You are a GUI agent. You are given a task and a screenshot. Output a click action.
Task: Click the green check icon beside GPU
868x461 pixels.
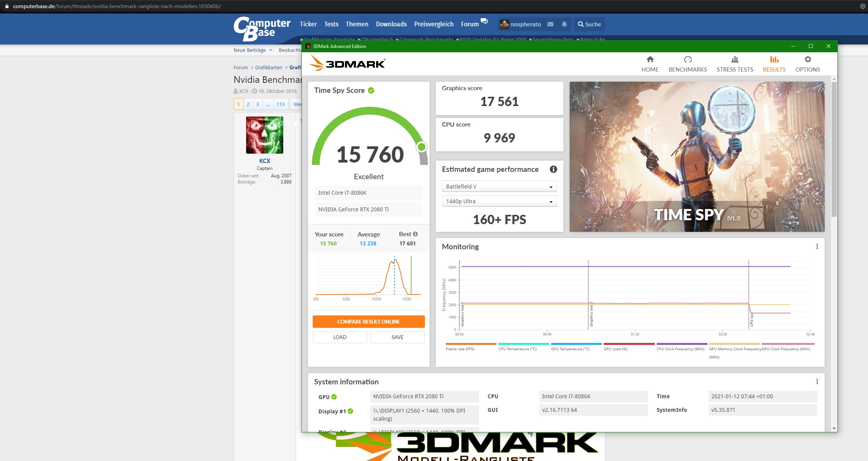pos(334,397)
